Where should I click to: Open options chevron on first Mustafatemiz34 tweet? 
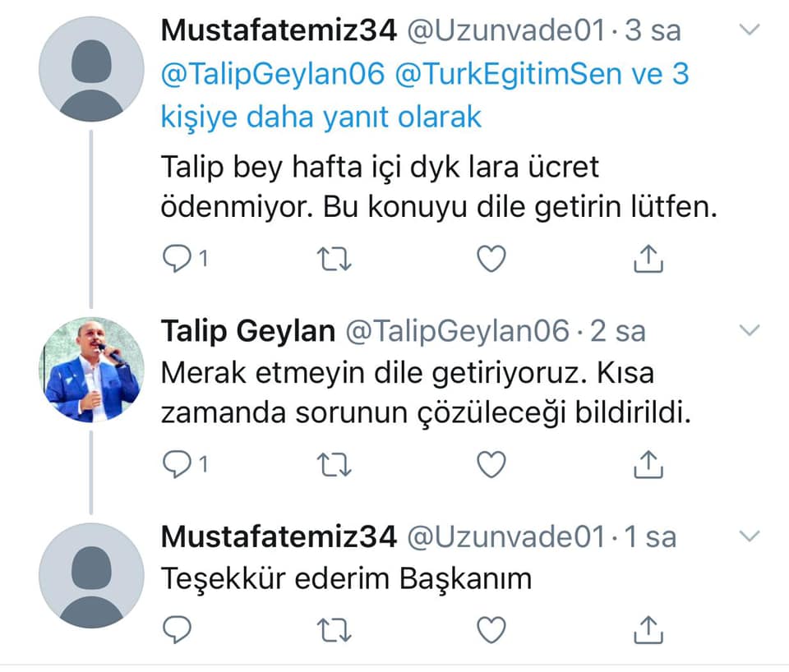coord(750,31)
